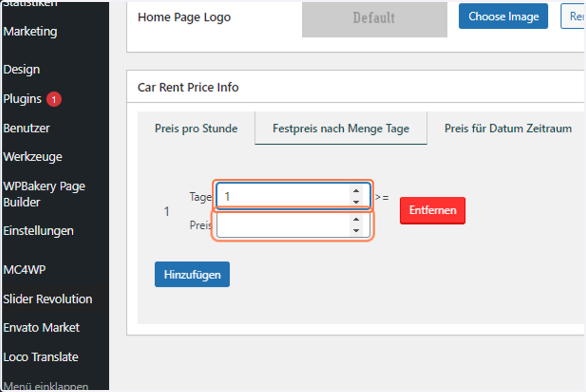Click the Hinzufügen button
The image size is (586, 392).
(x=192, y=274)
